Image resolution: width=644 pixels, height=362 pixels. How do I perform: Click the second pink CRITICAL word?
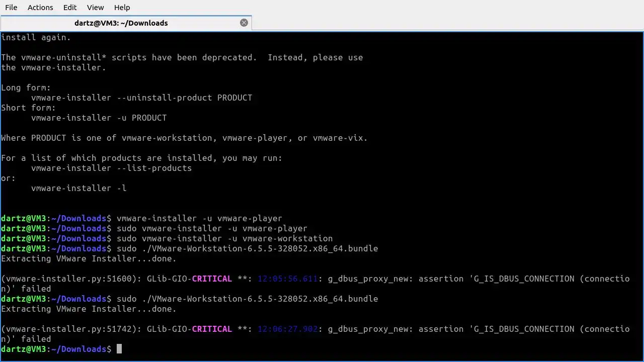pyautogui.click(x=212, y=329)
